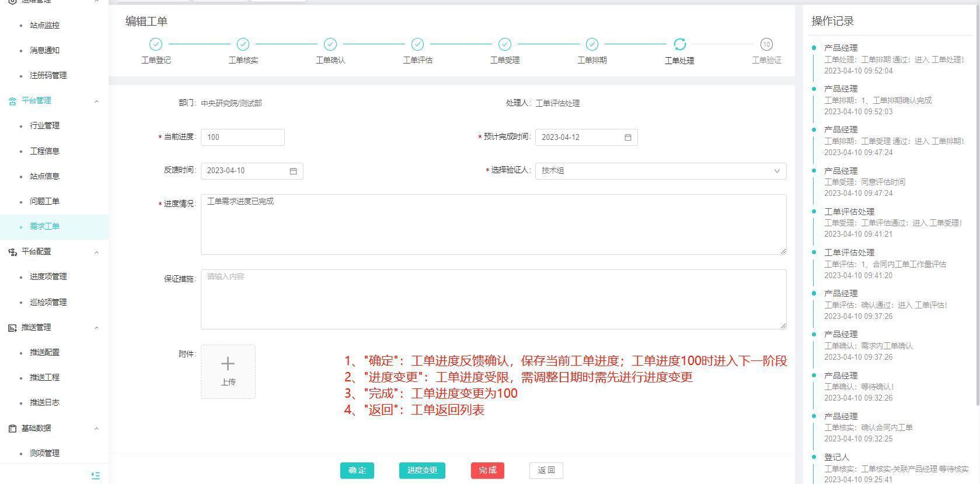Click the red 完成 button
The height and width of the screenshot is (484, 980).
487,471
